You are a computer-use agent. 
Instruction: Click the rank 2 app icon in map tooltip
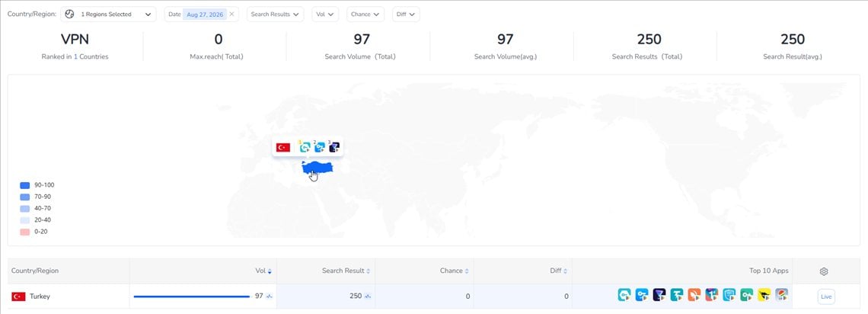click(x=320, y=147)
